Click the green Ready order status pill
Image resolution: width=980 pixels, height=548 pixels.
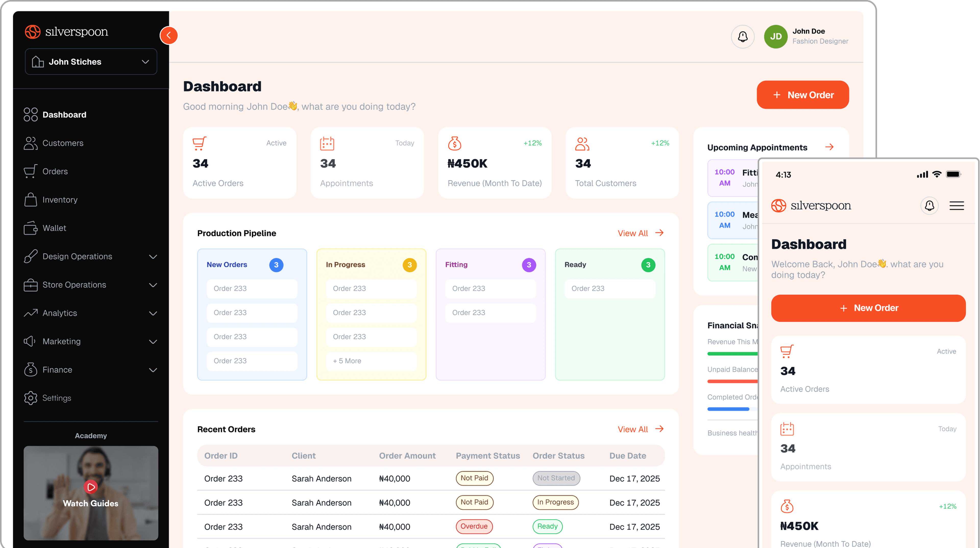(x=547, y=526)
